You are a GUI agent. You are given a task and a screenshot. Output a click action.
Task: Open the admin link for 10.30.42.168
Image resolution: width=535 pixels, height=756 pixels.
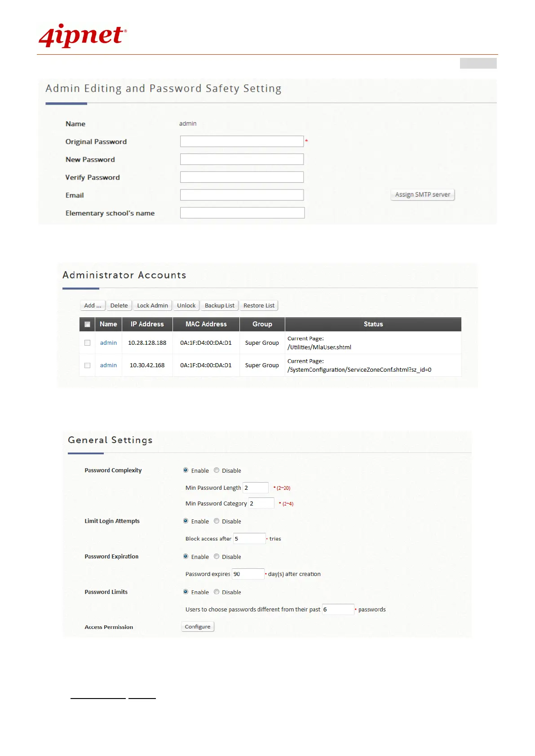[108, 365]
